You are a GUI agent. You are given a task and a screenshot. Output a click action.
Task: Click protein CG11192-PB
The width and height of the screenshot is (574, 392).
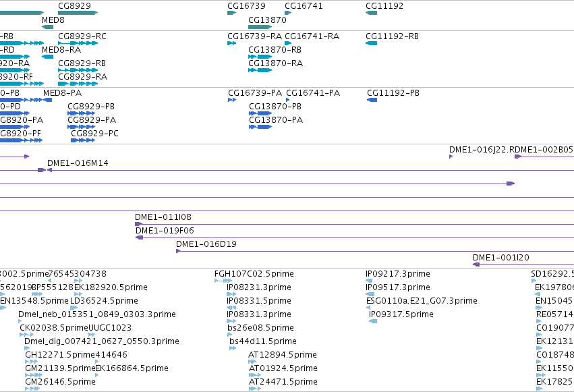click(x=372, y=100)
